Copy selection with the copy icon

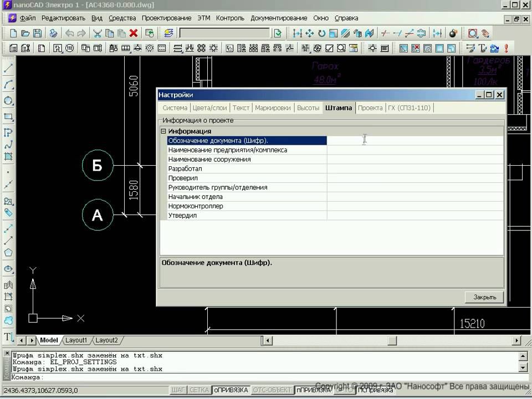pyautogui.click(x=109, y=33)
